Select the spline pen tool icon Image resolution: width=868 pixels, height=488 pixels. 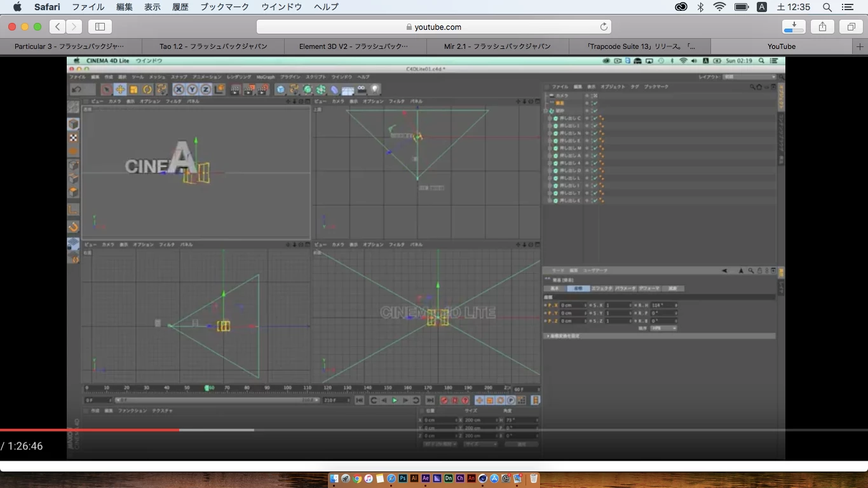tap(294, 90)
